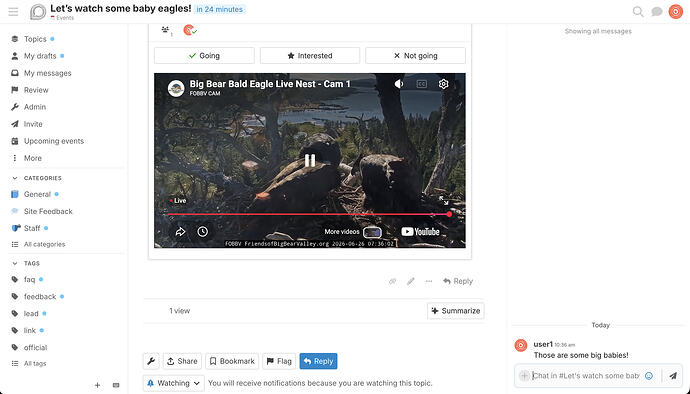The width and height of the screenshot is (690, 394).
Task: Open Upcoming events in sidebar
Action: 53,141
